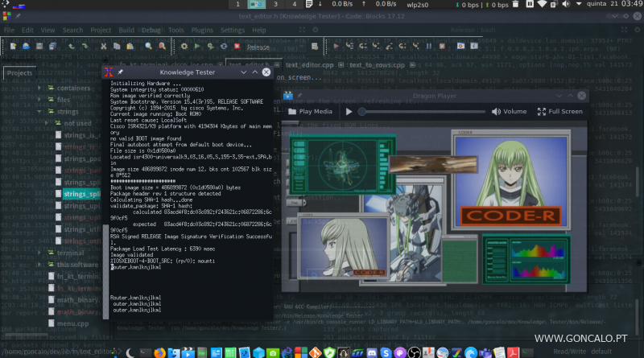Click the New file toolbar icon
Viewport: 644px width, 358px height.
pos(13,47)
